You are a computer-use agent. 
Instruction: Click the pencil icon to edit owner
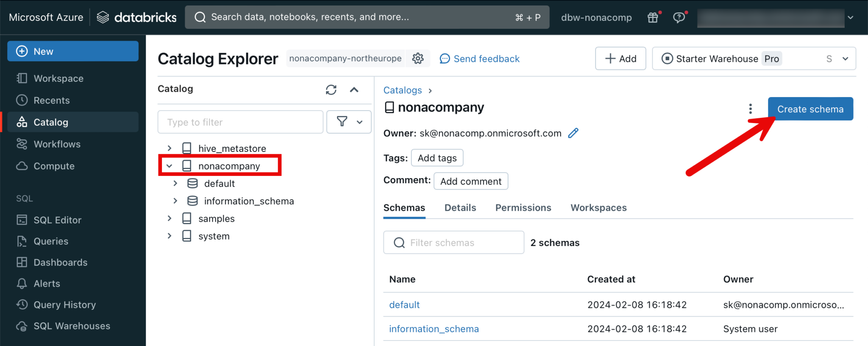coord(573,133)
